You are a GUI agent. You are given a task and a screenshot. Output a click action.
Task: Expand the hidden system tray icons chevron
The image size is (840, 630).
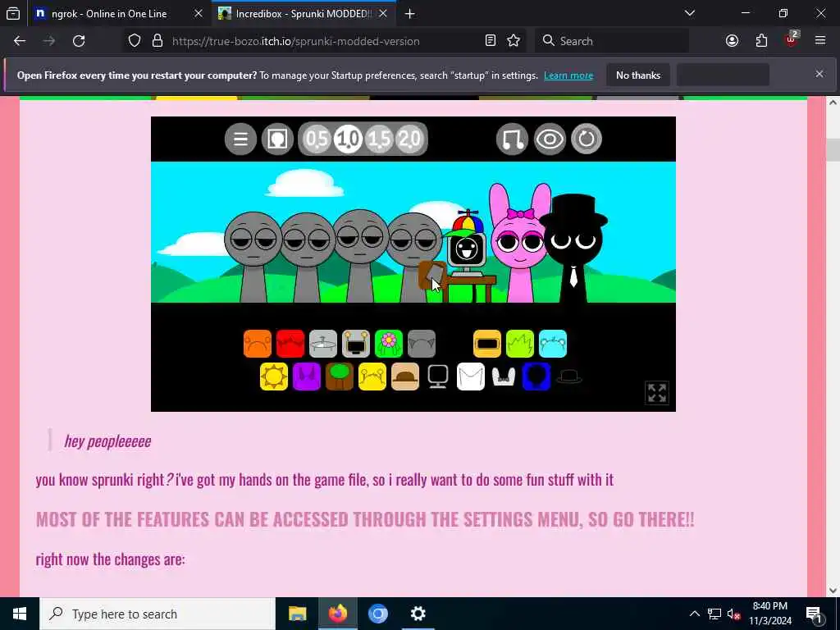click(694, 614)
